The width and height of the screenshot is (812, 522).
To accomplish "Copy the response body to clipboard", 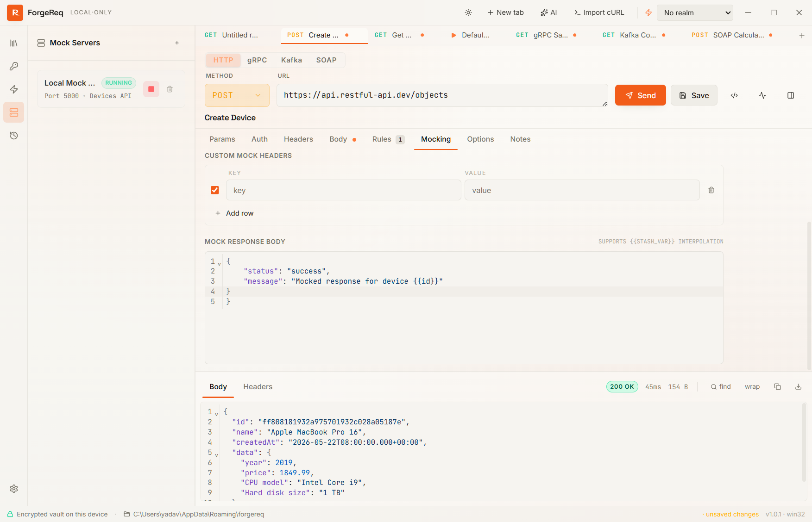I will (x=777, y=387).
